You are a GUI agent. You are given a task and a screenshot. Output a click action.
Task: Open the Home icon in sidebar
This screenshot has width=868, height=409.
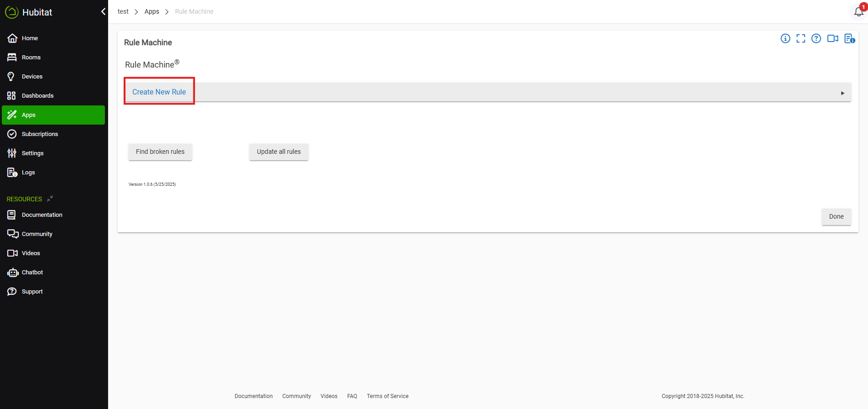pyautogui.click(x=12, y=38)
